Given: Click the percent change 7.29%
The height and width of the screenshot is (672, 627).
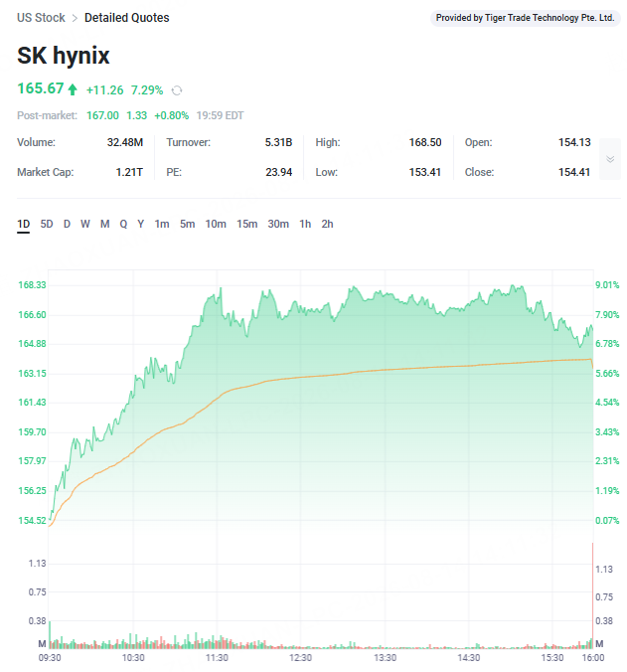Looking at the screenshot, I should point(147,90).
